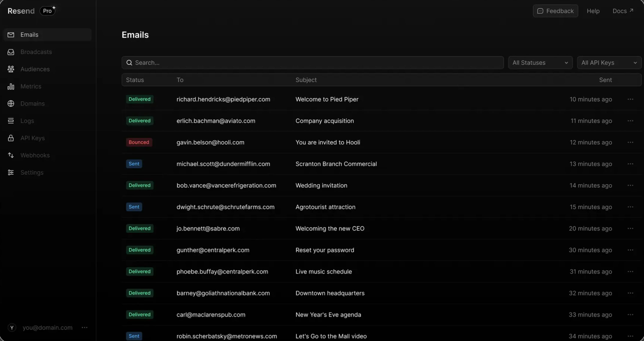Open more options for Agrotourist attraction email
This screenshot has width=644, height=341.
point(630,207)
